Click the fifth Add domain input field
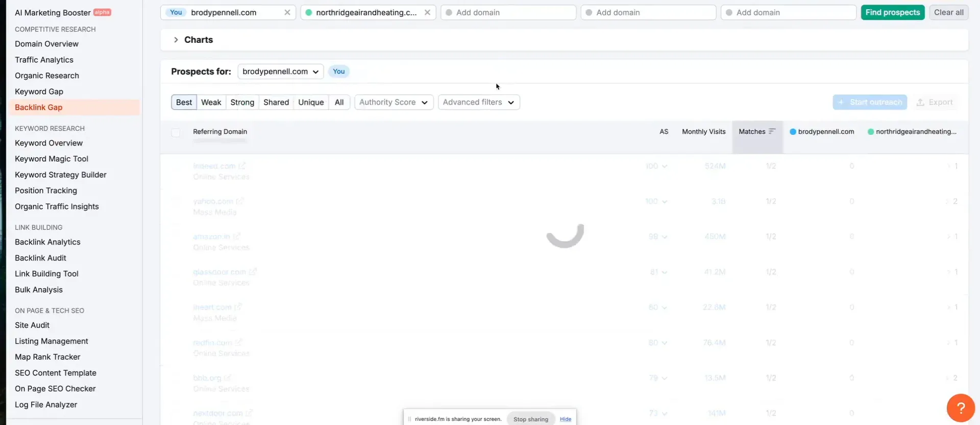Viewport: 980px width, 425px height. (x=789, y=12)
